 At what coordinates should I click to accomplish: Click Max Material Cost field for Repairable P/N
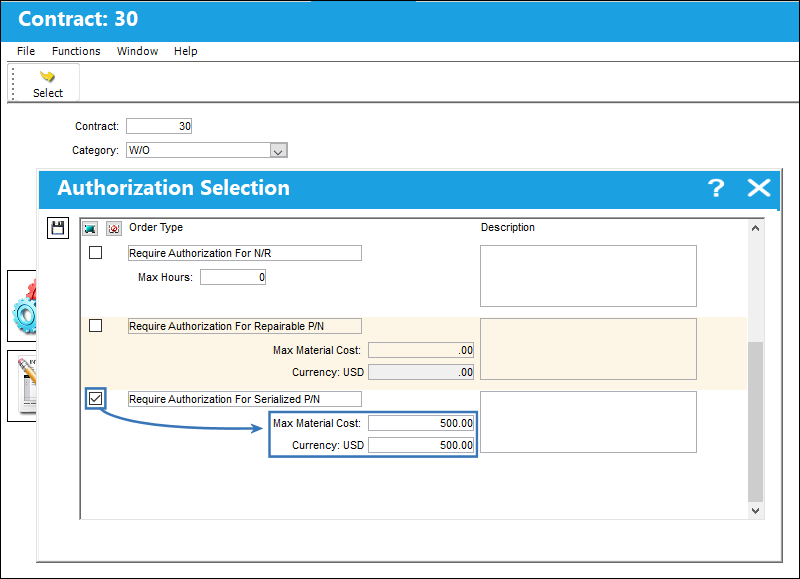click(x=421, y=350)
